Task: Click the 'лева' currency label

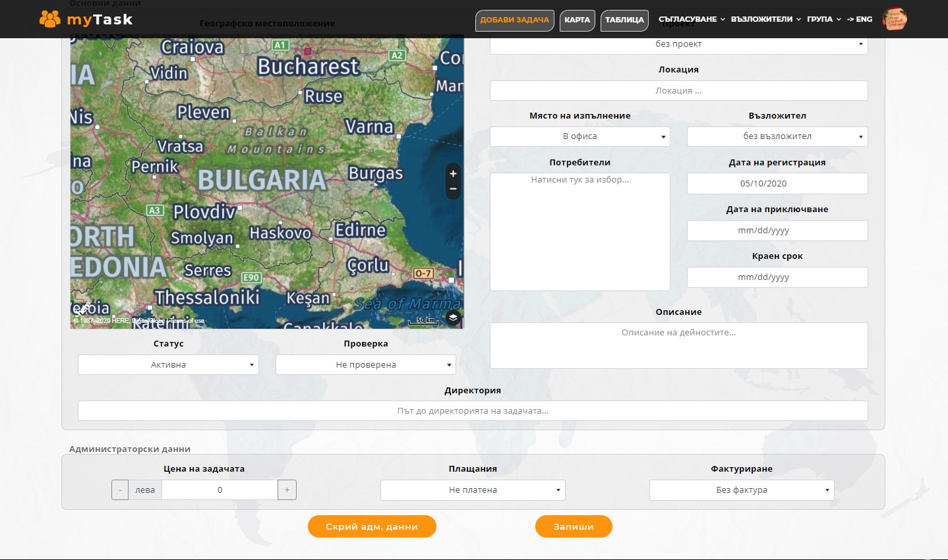Action: (x=145, y=490)
